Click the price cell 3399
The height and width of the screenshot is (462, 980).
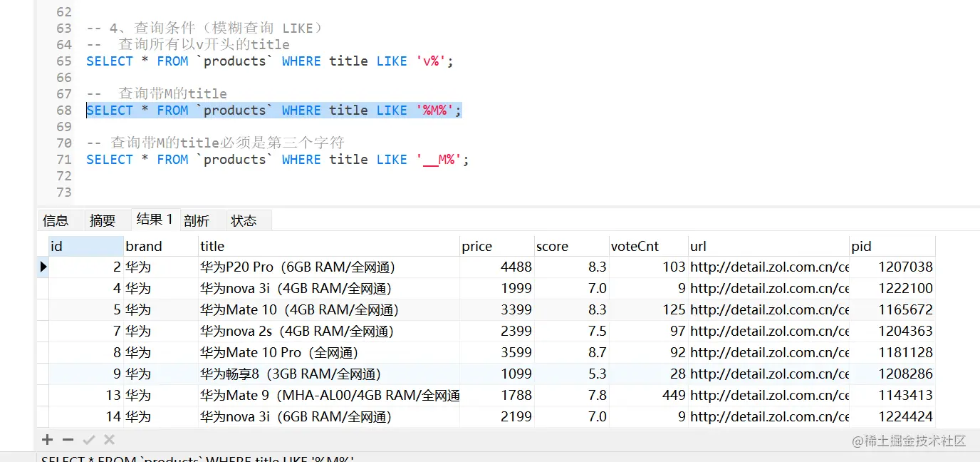(497, 310)
